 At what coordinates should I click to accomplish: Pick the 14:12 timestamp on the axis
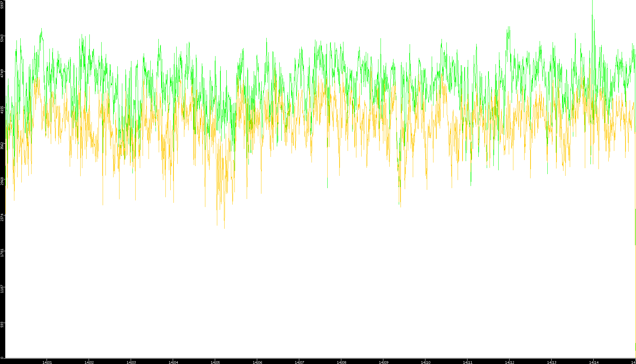click(x=510, y=362)
